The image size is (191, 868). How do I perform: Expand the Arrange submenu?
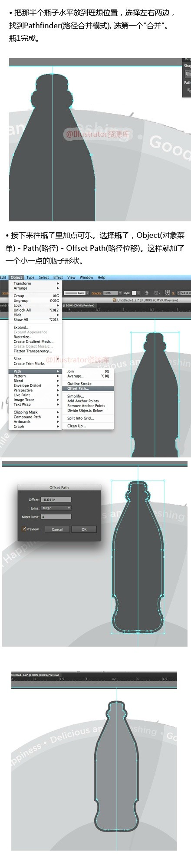pyautogui.click(x=36, y=288)
